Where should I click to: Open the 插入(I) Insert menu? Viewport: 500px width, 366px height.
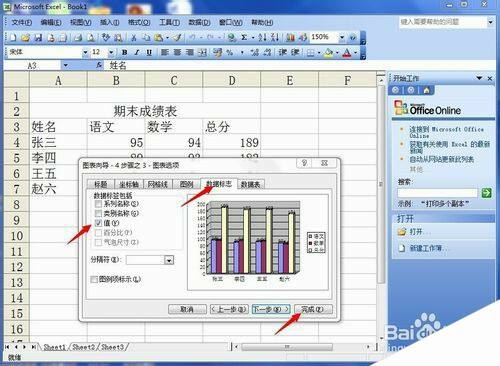click(x=110, y=22)
